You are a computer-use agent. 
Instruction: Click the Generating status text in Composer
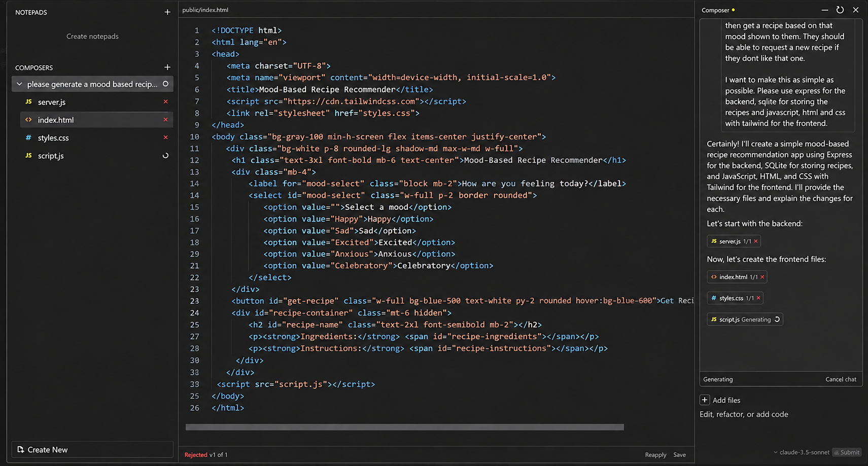pos(718,379)
